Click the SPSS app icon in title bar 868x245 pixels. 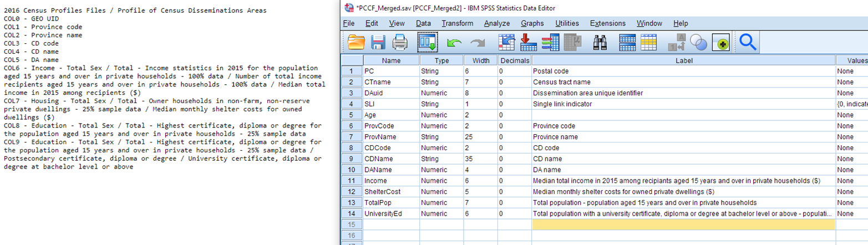tap(348, 8)
